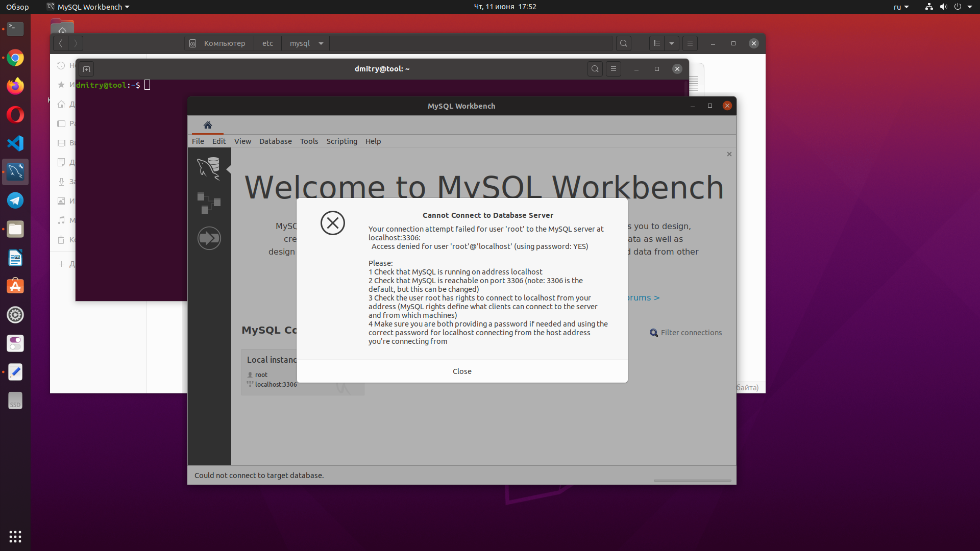Click the trash icon in file manager sidebar
The image size is (980, 551).
coord(61,240)
